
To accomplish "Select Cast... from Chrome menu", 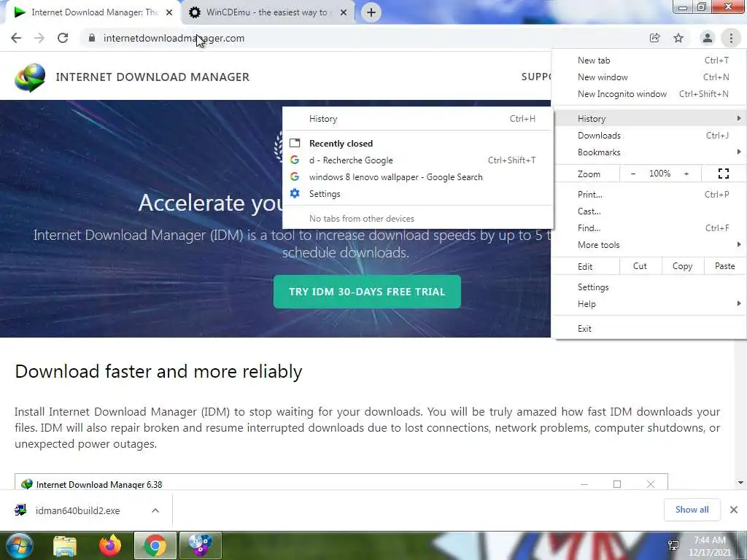I will point(649,211).
